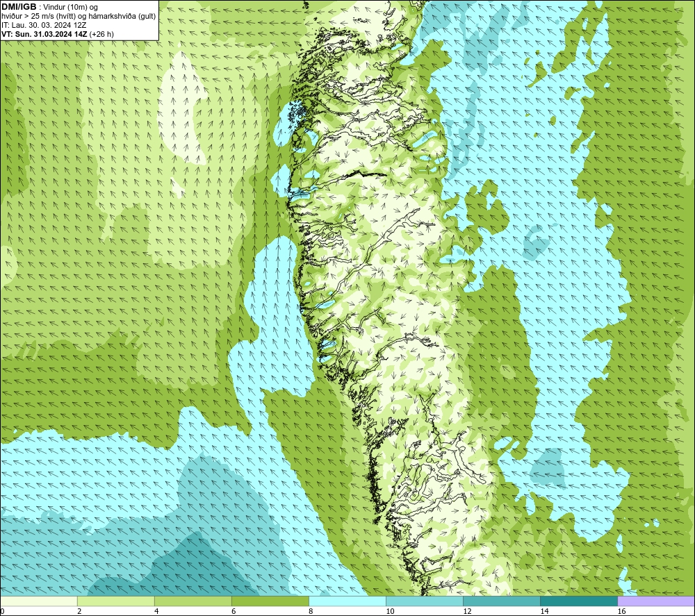695x616 pixels.
Task: Select the 12–14 m/s teal swatch
Action: [501, 601]
